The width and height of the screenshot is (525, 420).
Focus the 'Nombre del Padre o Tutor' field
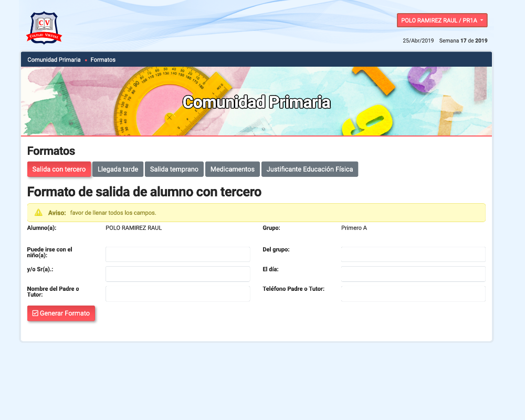tap(177, 294)
